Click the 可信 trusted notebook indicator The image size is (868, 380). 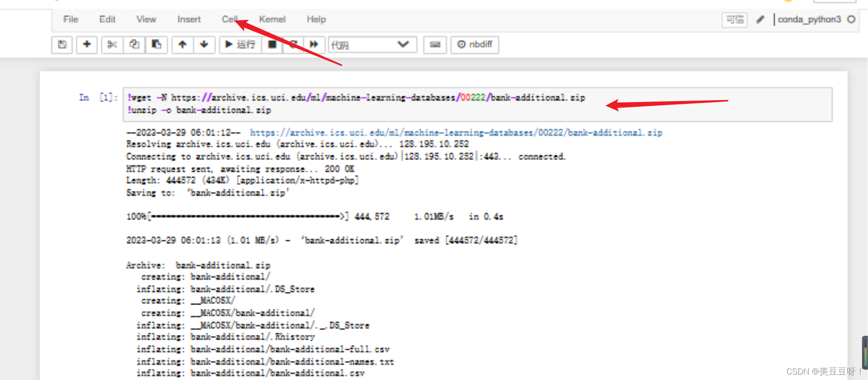pyautogui.click(x=734, y=20)
